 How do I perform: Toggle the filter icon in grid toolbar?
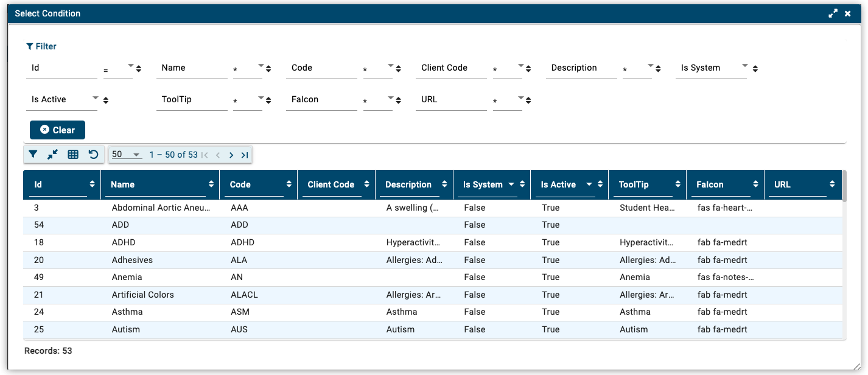tap(33, 155)
